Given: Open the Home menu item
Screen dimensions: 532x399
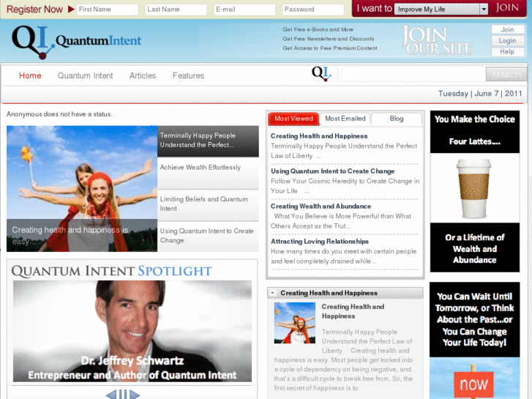Looking at the screenshot, I should point(30,75).
